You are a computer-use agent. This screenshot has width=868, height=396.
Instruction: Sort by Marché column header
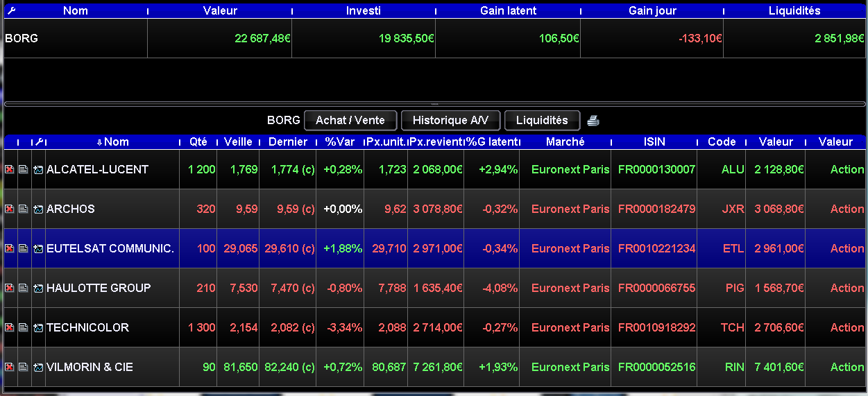(565, 141)
